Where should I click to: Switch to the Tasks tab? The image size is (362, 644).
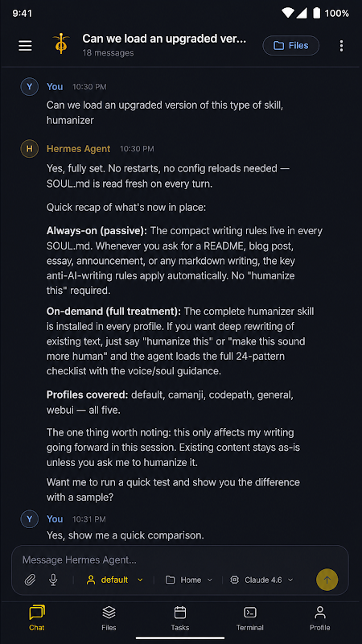[179, 618]
